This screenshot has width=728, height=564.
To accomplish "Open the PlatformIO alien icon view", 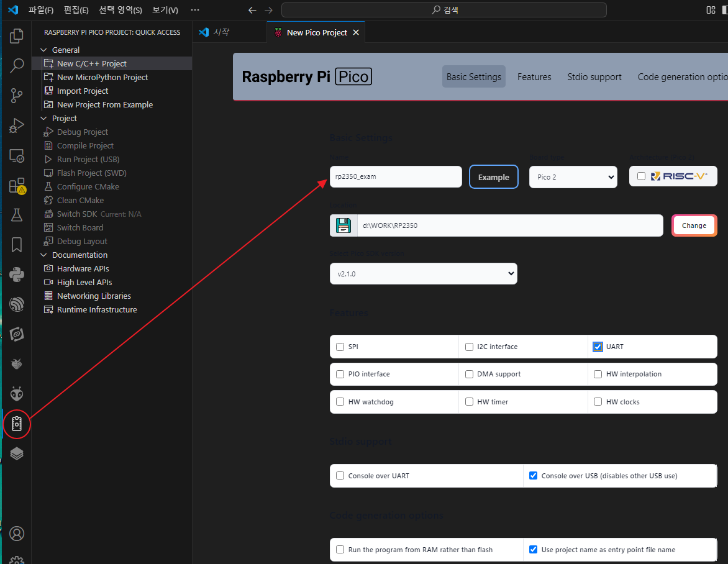I will (17, 394).
